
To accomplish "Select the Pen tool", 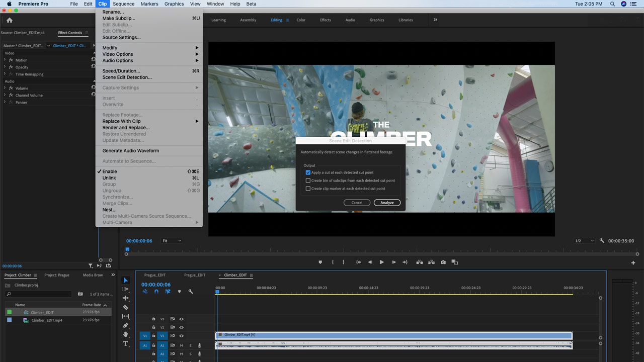I will tap(126, 325).
